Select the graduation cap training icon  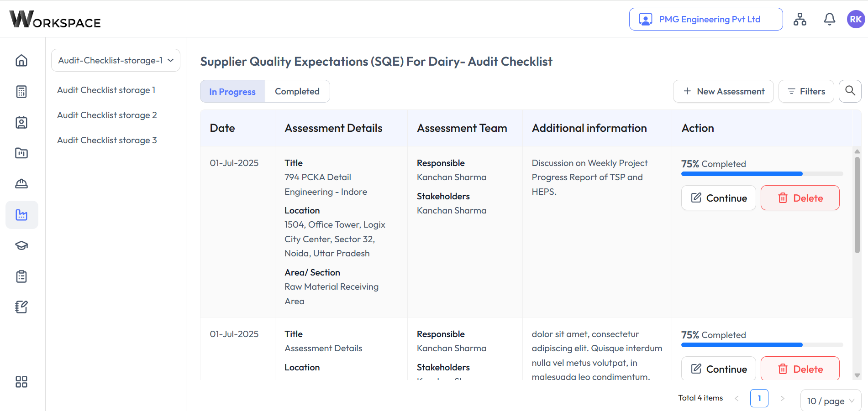tap(21, 245)
